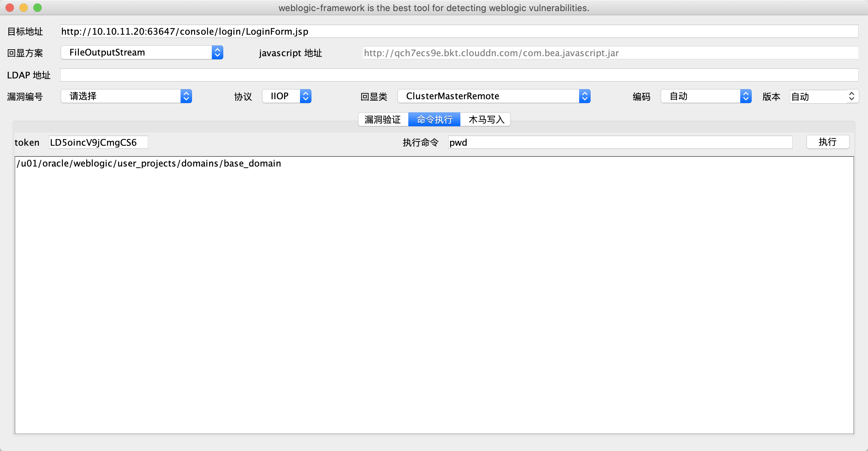
Task: Open the IIOP protocol dropdown
Action: pyautogui.click(x=286, y=96)
